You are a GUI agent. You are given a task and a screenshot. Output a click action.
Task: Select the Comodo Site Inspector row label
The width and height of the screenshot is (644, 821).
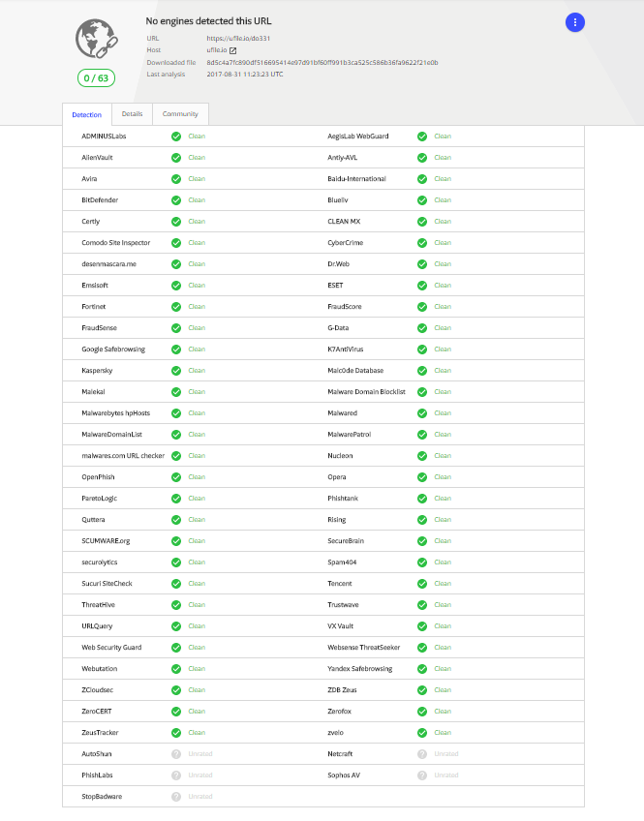click(115, 243)
